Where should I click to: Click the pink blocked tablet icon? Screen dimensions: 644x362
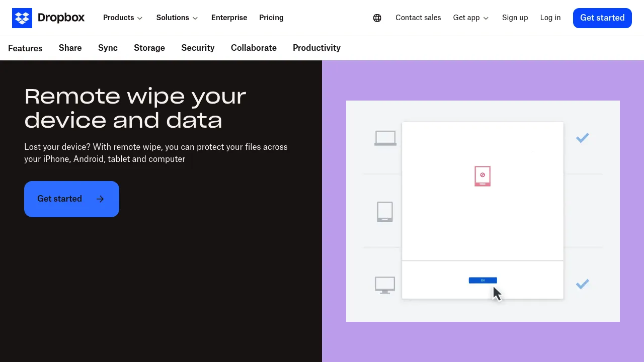click(482, 176)
